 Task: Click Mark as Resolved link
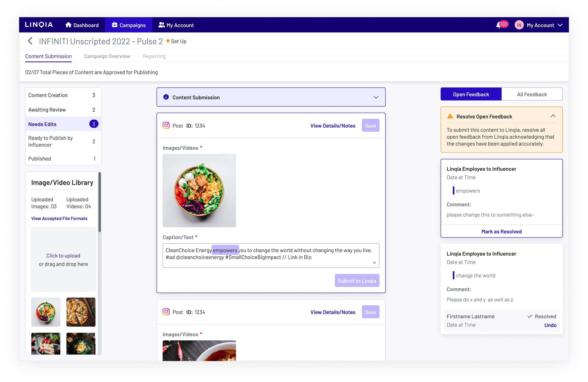(501, 231)
